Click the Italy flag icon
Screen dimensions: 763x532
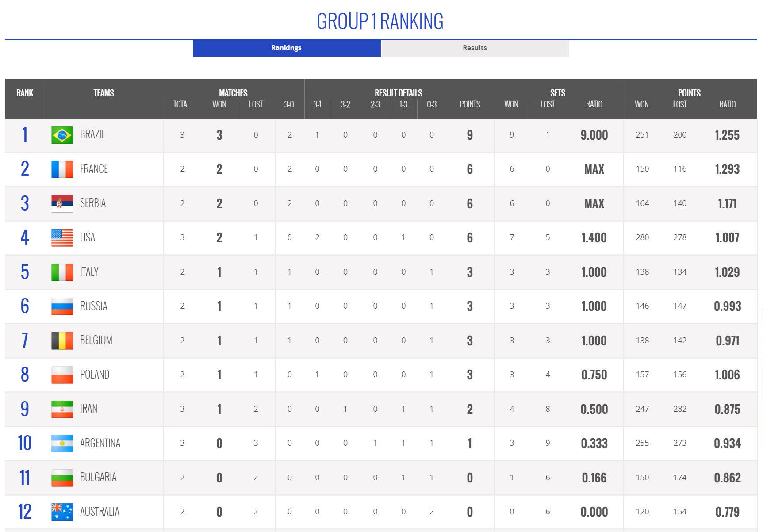tap(62, 272)
